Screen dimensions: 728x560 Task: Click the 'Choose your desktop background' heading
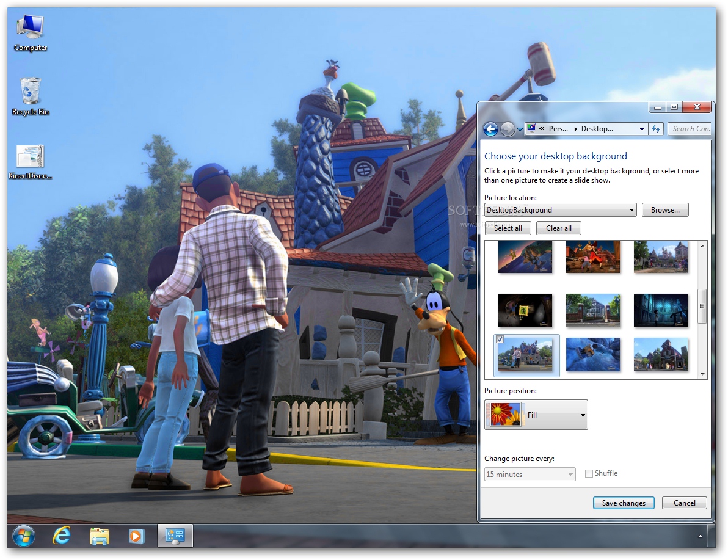tap(555, 156)
